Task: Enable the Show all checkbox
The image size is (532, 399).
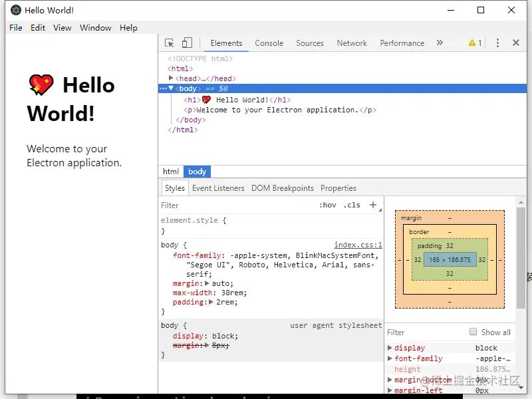Action: coord(473,331)
